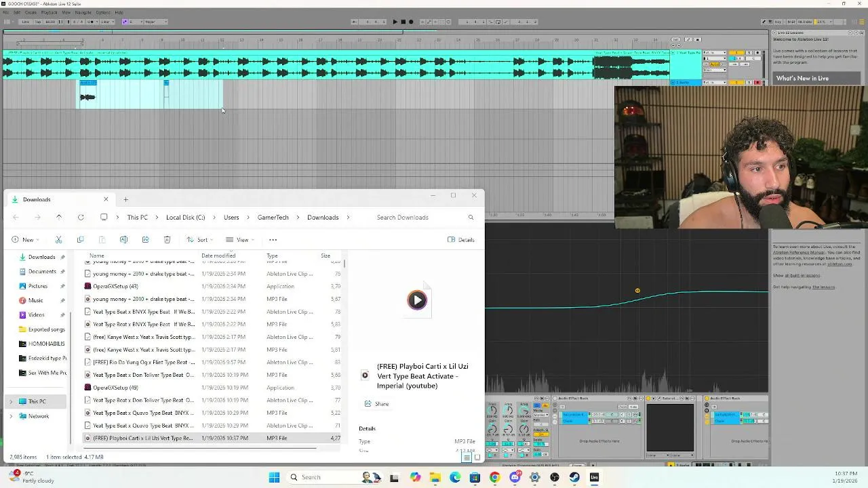Close the Downloads tab
Image resolution: width=868 pixels, height=488 pixels.
[106, 199]
